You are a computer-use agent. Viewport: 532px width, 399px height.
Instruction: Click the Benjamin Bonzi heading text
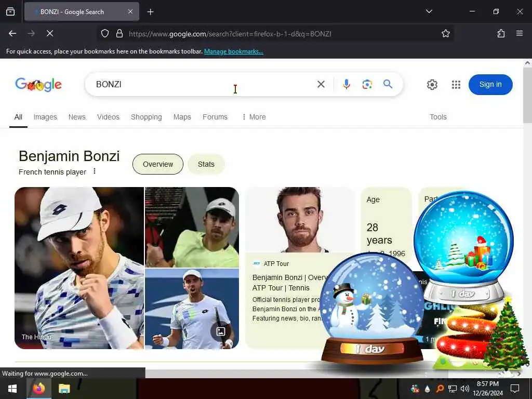(69, 156)
